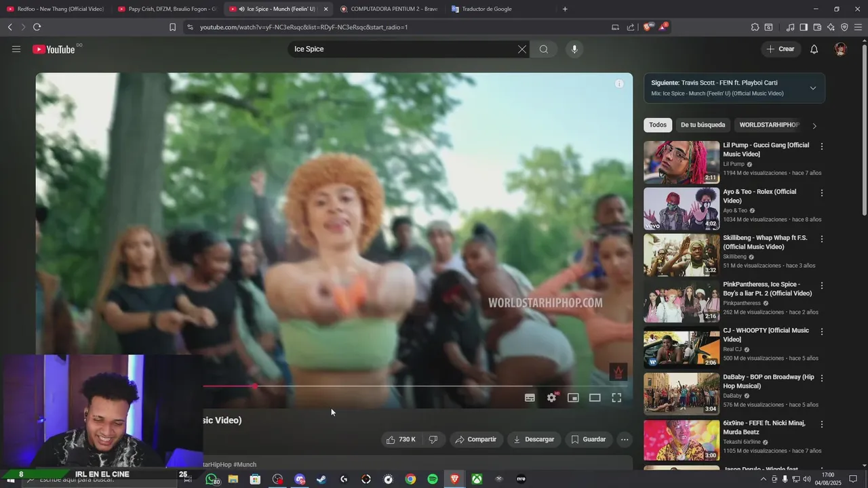Share this page from address bar
Screen dimensions: 868x488
click(631, 27)
